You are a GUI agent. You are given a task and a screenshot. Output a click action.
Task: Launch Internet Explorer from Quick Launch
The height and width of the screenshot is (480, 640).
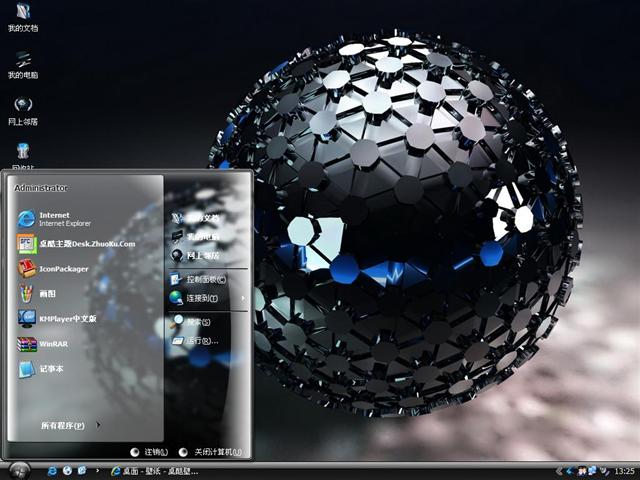(x=52, y=471)
